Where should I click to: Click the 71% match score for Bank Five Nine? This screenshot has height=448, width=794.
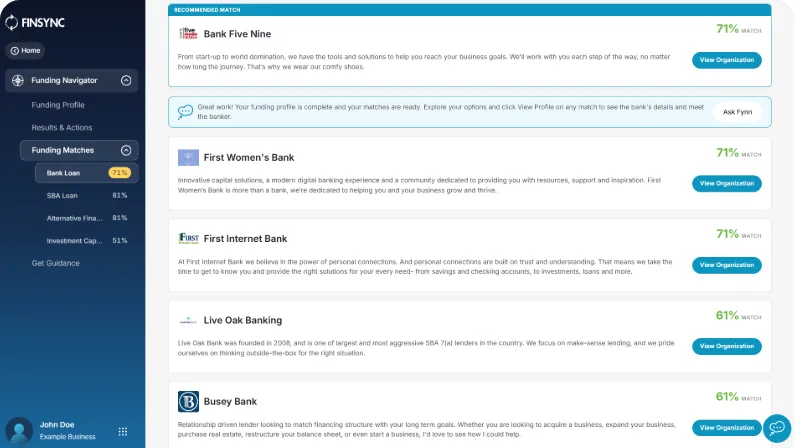coord(738,29)
